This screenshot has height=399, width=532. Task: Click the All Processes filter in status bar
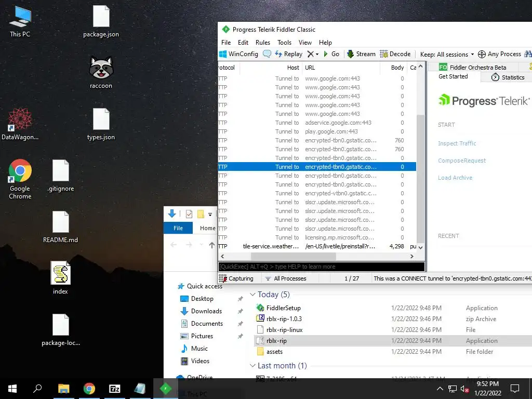[286, 278]
